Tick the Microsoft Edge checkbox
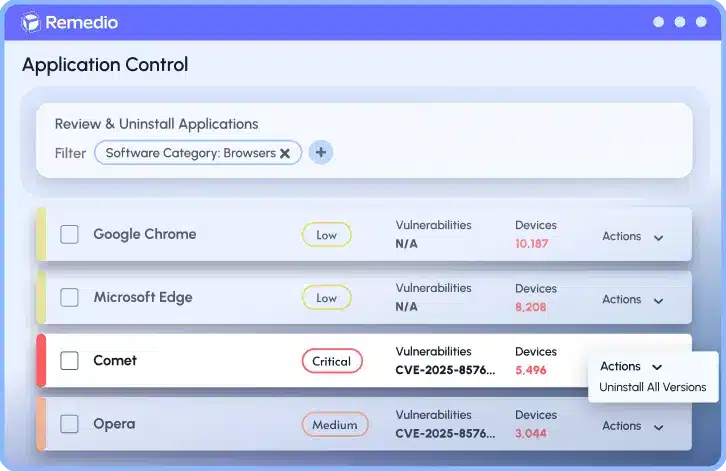This screenshot has width=726, height=471. [69, 298]
